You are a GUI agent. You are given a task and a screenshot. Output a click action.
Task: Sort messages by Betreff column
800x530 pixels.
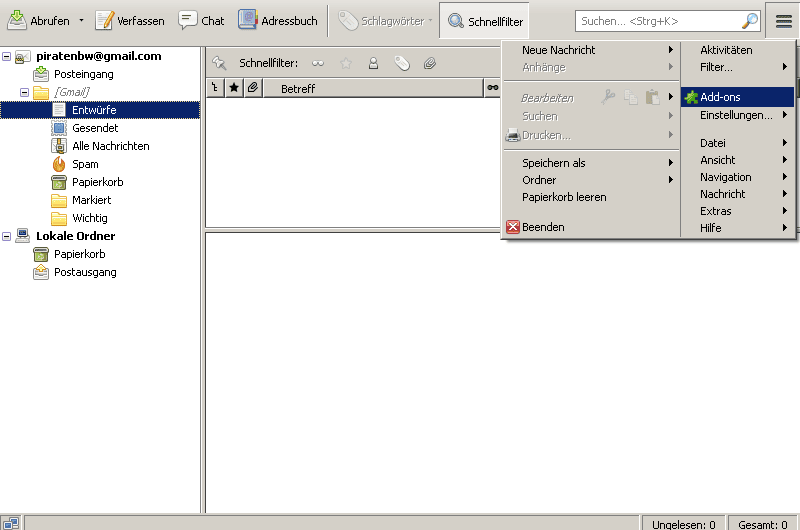373,88
